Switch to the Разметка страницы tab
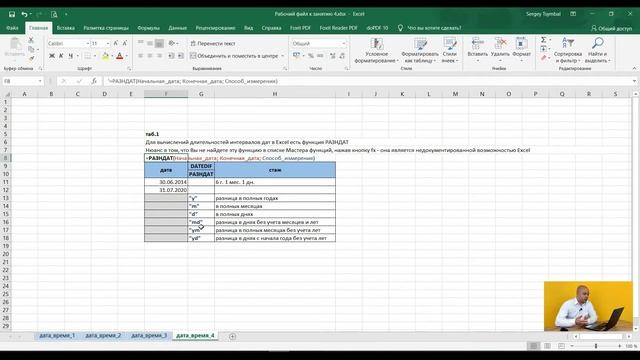Image resolution: width=640 pixels, height=360 pixels. 106,28
